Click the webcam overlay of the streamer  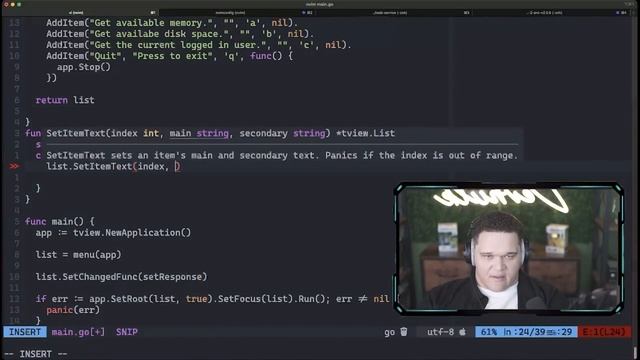click(509, 249)
